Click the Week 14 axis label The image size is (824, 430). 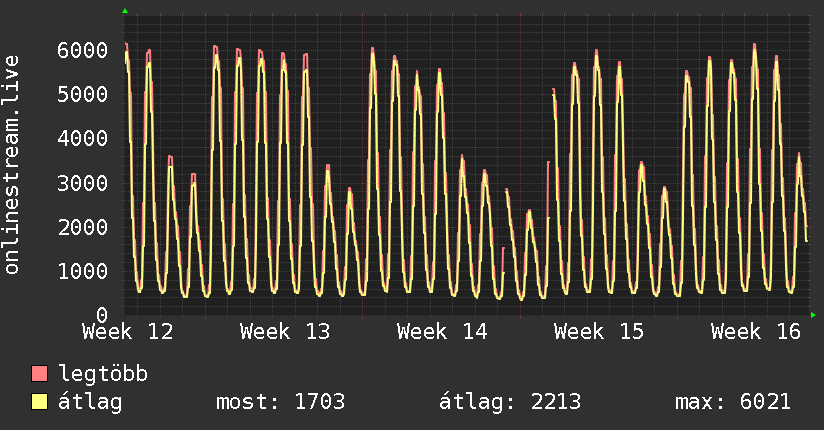click(442, 332)
